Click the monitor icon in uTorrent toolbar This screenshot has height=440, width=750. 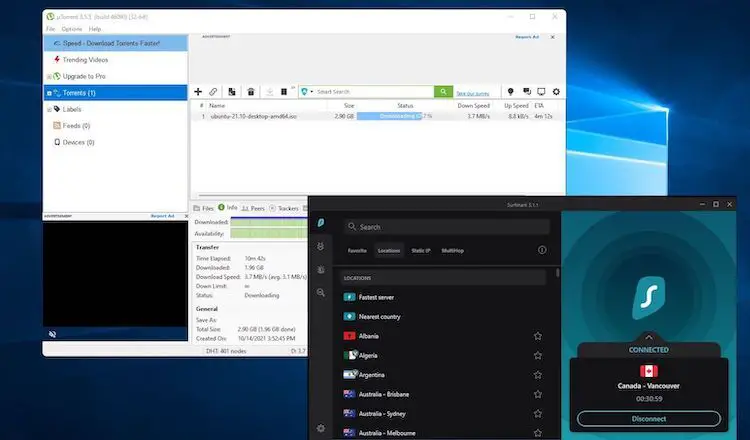(x=541, y=91)
